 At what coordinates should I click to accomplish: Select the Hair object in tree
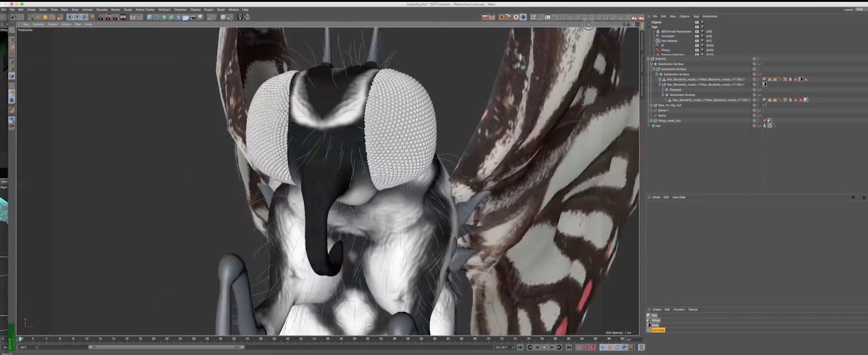coord(658,126)
